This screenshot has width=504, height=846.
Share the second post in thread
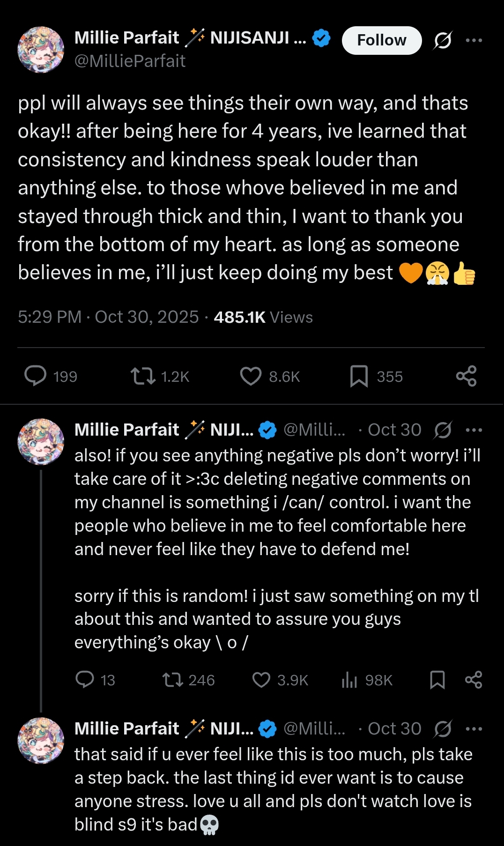tap(473, 680)
